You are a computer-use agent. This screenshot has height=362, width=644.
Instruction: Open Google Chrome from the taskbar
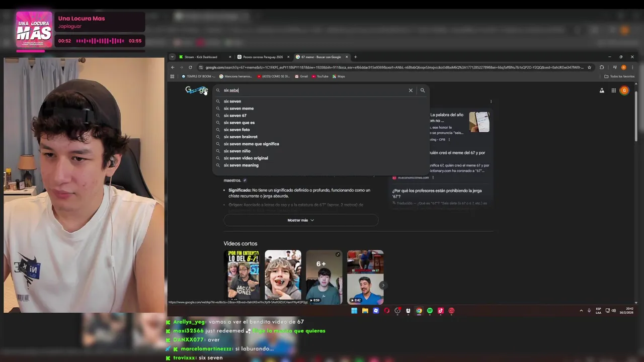pyautogui.click(x=419, y=311)
